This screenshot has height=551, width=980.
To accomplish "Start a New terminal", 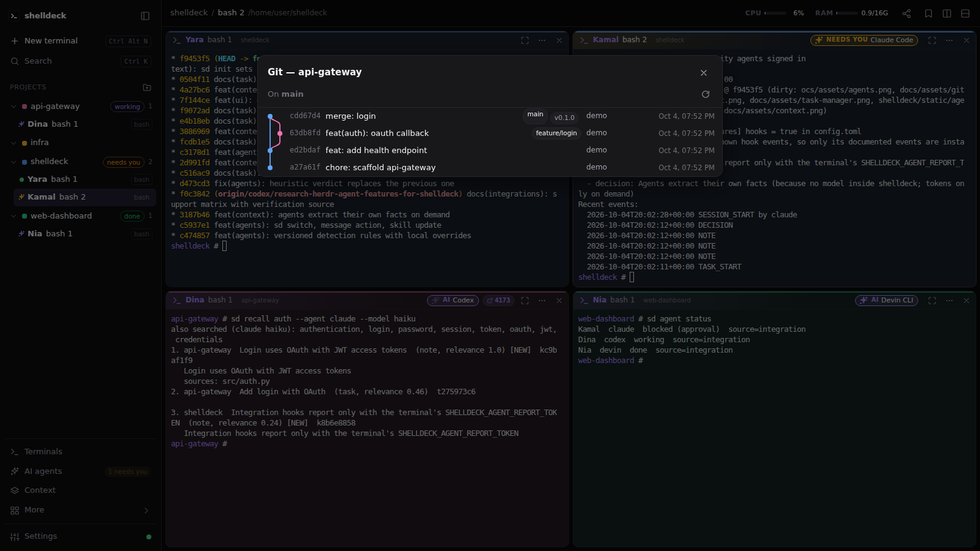I will 80,41.
